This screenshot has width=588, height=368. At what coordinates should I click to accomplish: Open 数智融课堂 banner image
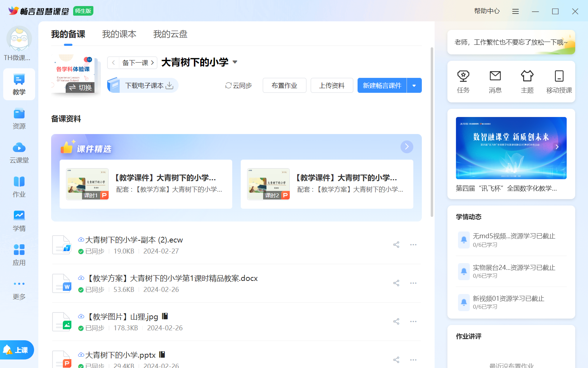pyautogui.click(x=511, y=148)
